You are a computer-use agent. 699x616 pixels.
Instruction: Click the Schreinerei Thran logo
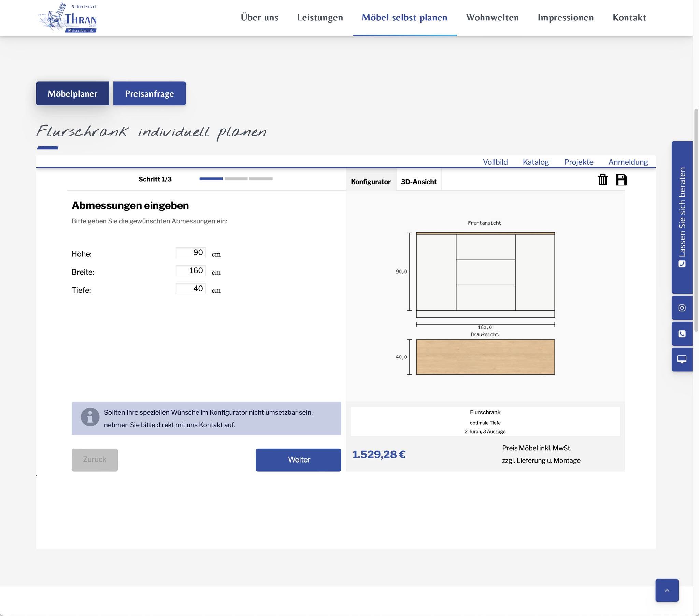coord(67,18)
